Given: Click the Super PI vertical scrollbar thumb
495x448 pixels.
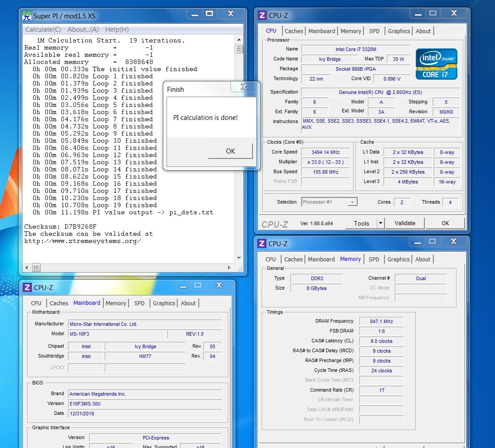Looking at the screenshot, I should pos(239,49).
